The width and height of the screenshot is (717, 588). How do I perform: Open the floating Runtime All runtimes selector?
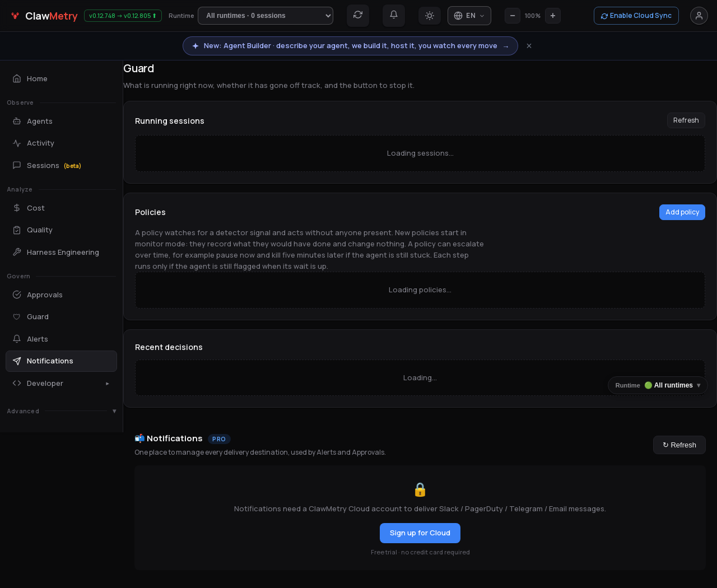(658, 385)
